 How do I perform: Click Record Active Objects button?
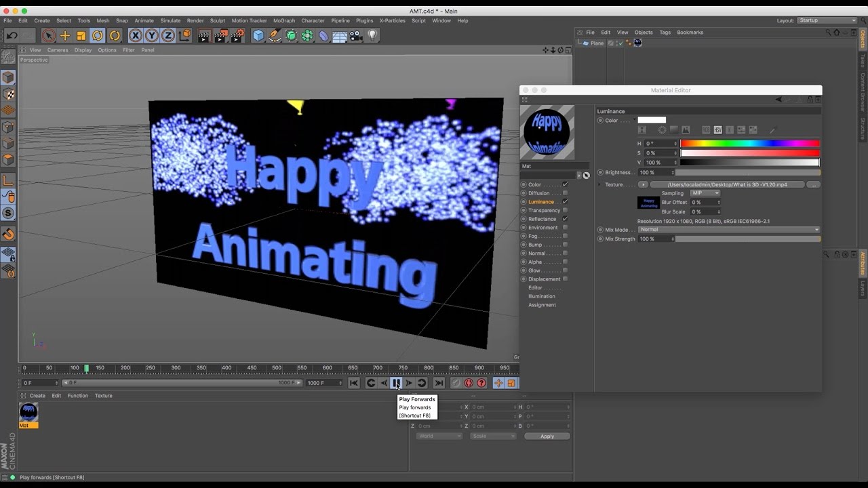(x=456, y=383)
